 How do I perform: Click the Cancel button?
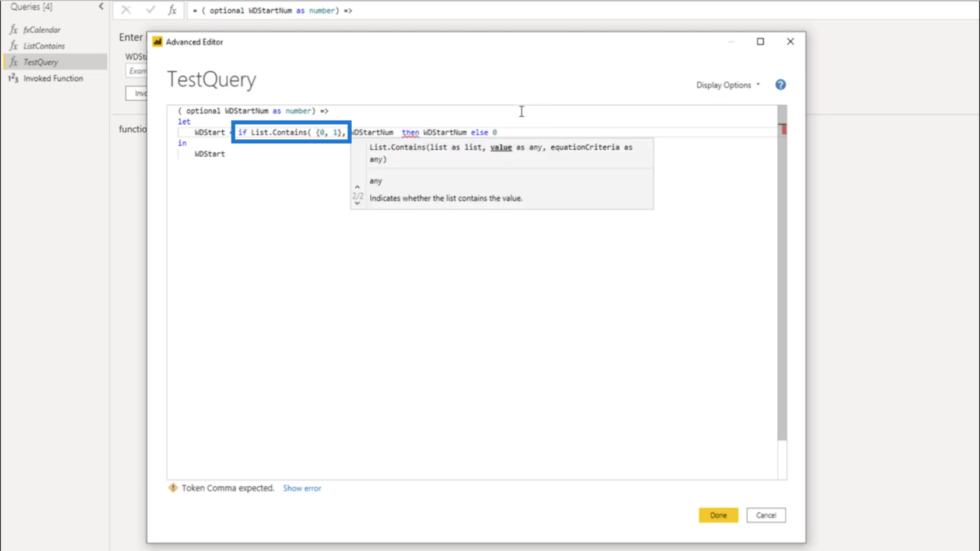point(766,515)
